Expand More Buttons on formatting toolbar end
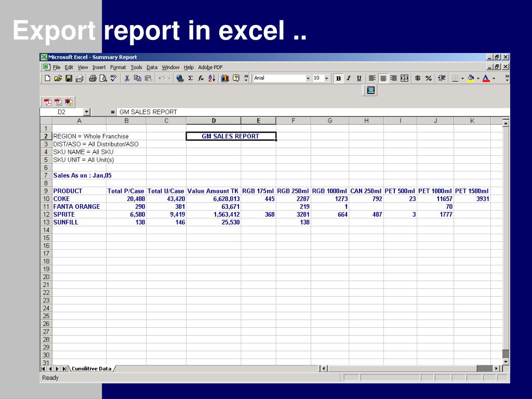Image resolution: width=532 pixels, height=399 pixels. [x=507, y=78]
